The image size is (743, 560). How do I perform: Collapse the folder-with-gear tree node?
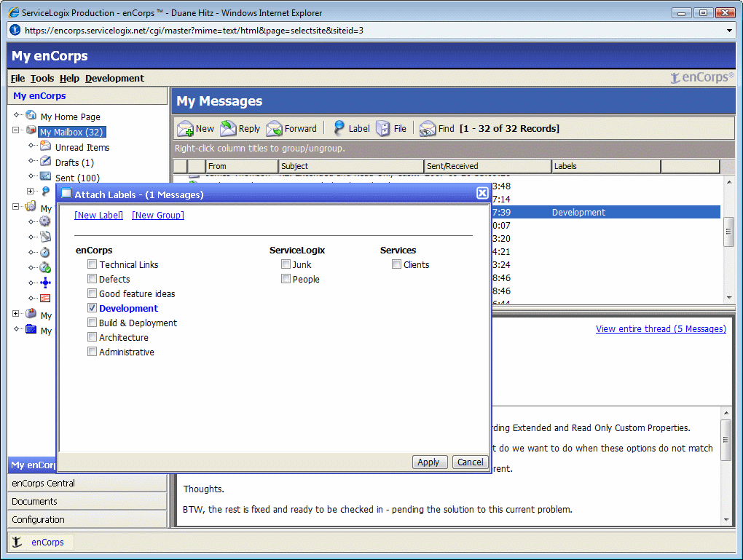coord(15,207)
